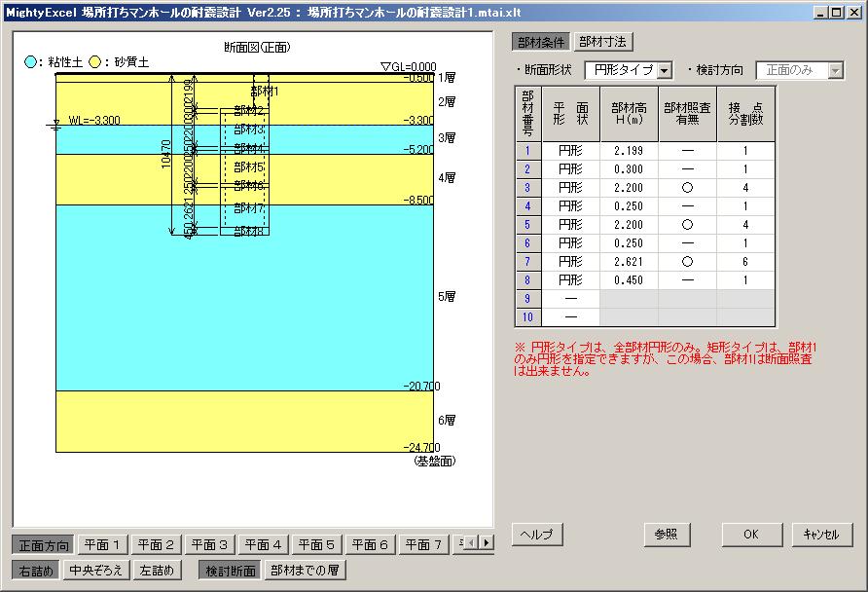Image resolution: width=868 pixels, height=592 pixels.
Task: Open the 断面形状 円形タイプ dropdown
Action: 665,70
